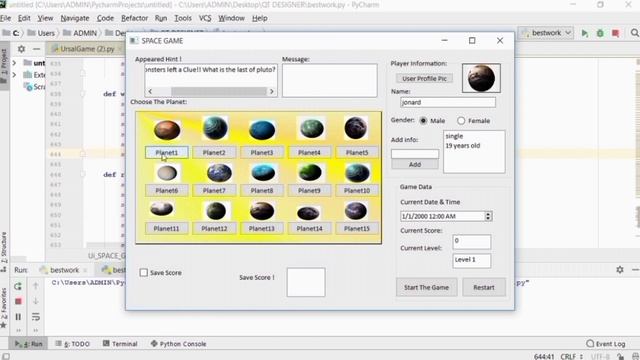Select the Male gender radio button
This screenshot has width=640, height=360.
coord(423,121)
